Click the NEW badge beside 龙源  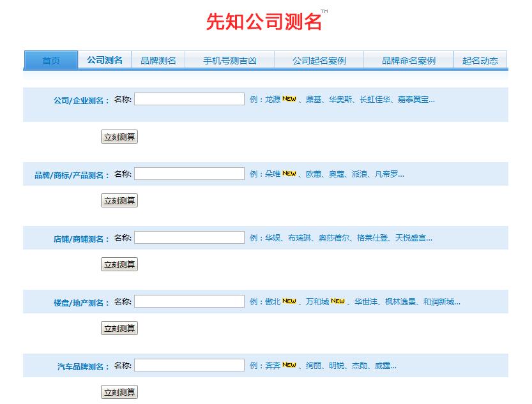[289, 99]
